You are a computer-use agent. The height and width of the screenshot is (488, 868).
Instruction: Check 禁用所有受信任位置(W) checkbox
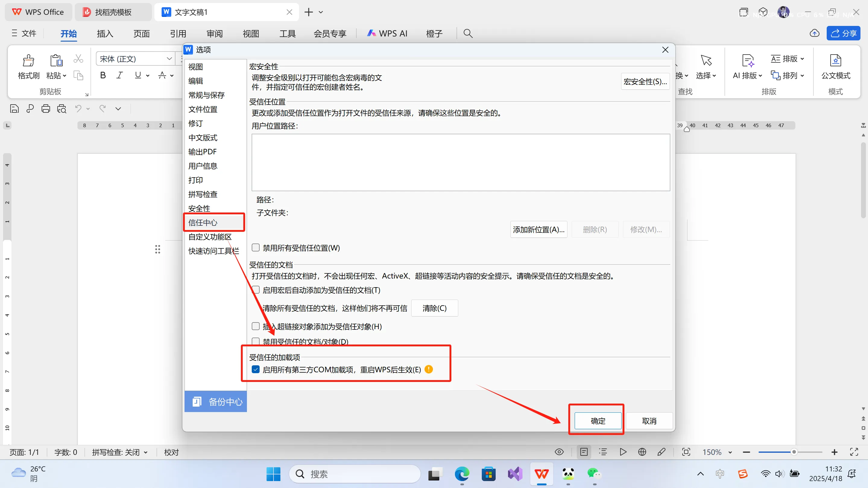point(255,247)
